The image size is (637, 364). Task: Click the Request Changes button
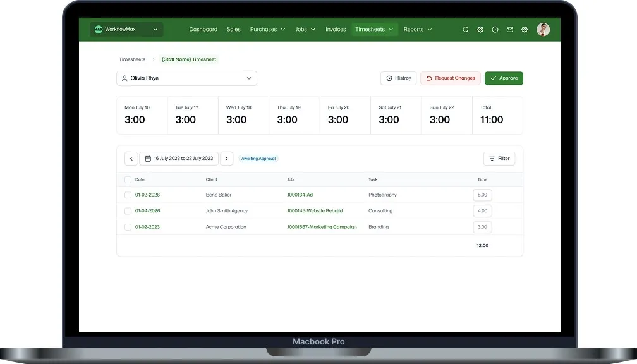coord(451,78)
